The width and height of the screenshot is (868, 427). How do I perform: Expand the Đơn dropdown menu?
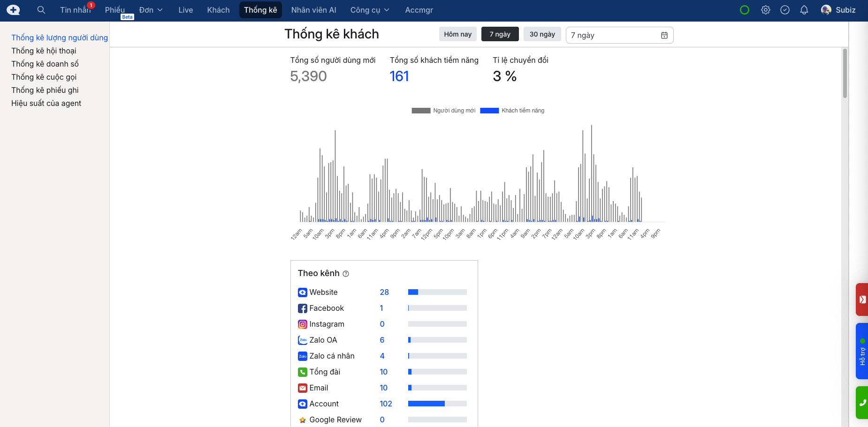(151, 10)
